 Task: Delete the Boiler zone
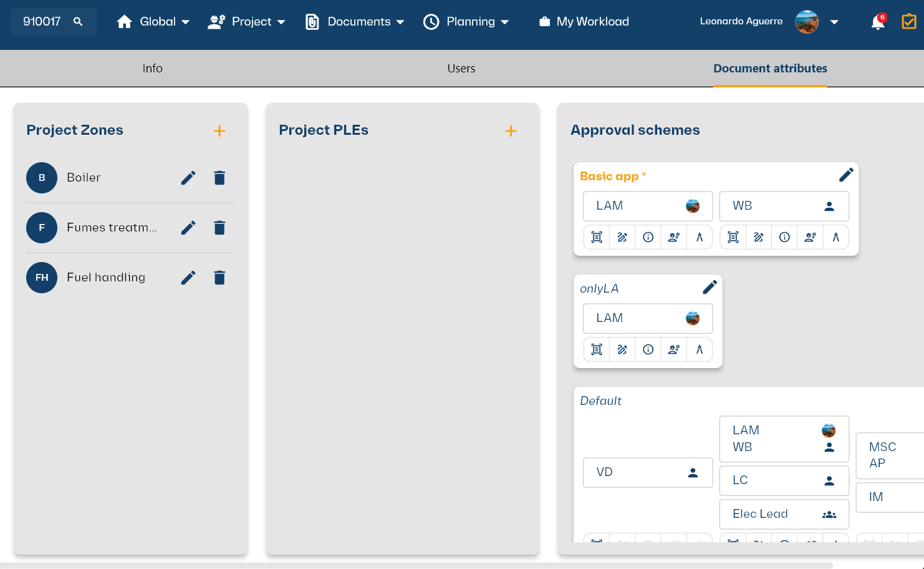[x=219, y=178]
